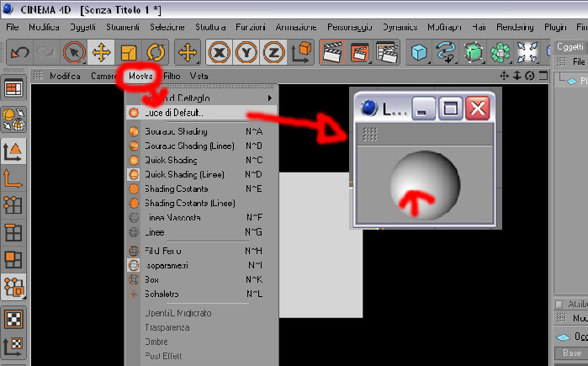Select the Object Axis tool icon
Image resolution: width=588 pixels, height=366 pixels.
13,178
